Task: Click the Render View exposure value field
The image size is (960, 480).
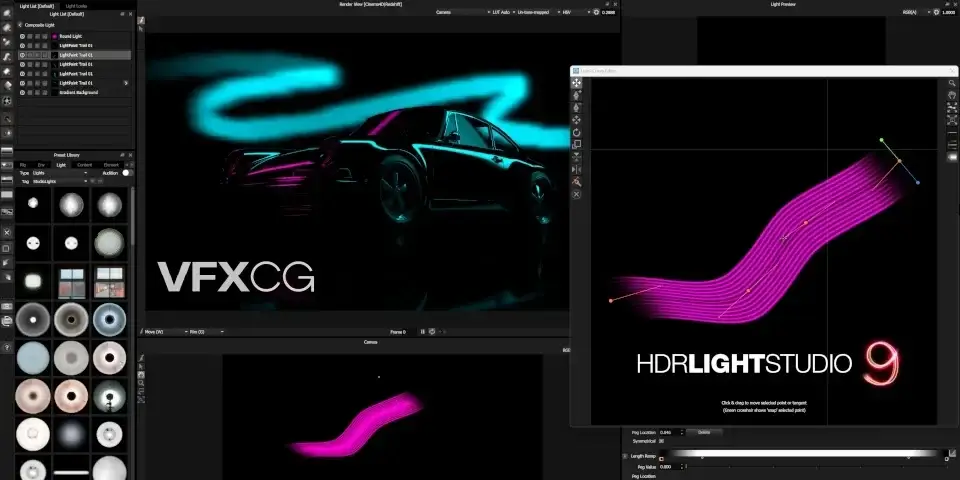Action: 608,12
